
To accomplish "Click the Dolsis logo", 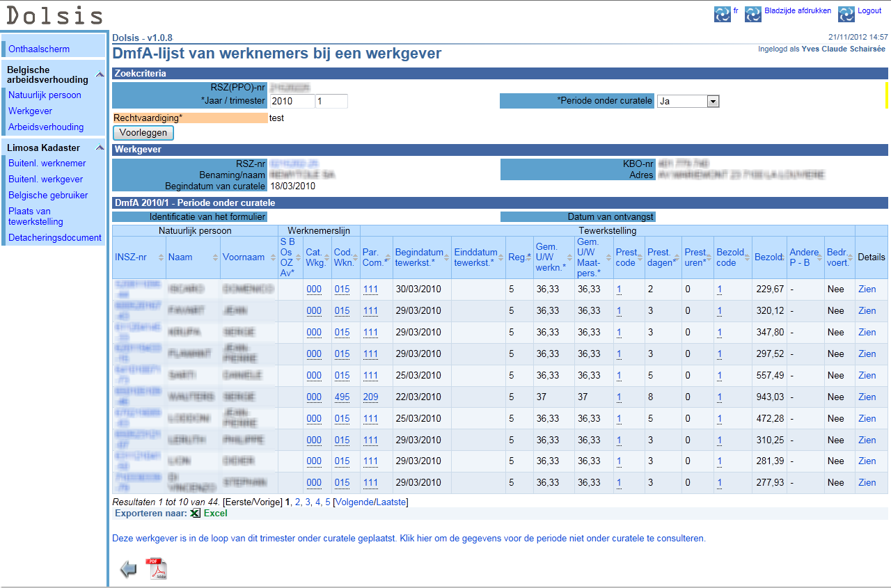I will coord(54,15).
